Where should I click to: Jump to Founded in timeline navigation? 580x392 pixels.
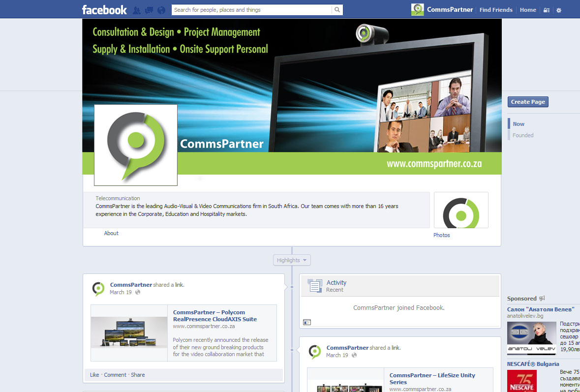(522, 135)
